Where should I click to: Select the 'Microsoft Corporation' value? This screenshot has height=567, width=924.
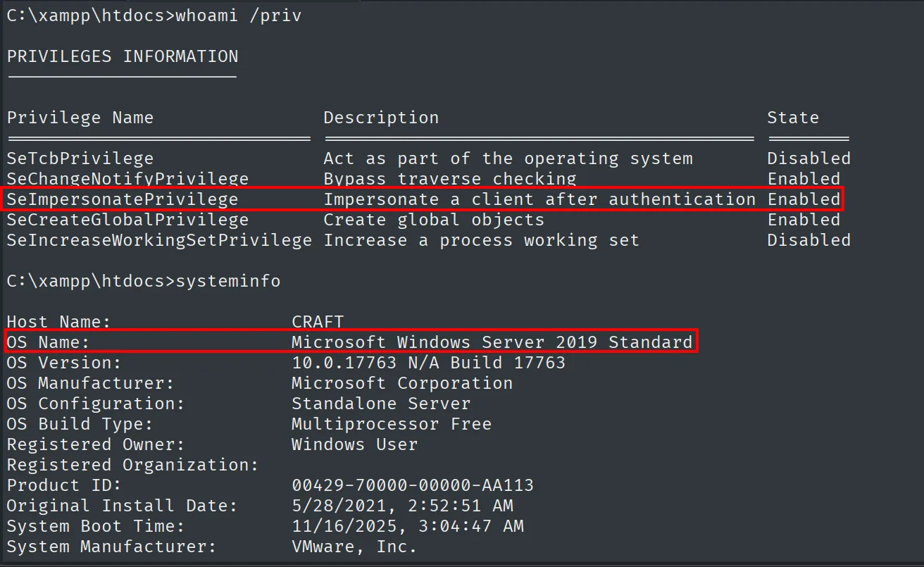coord(402,383)
